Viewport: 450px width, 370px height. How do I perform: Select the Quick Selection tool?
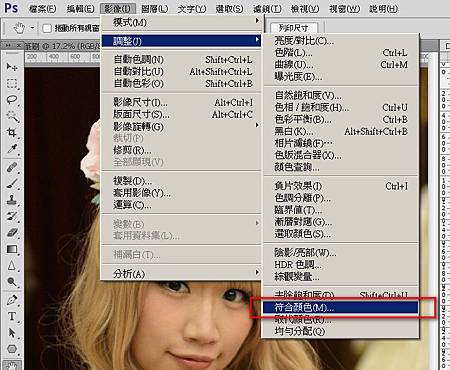pos(12,116)
